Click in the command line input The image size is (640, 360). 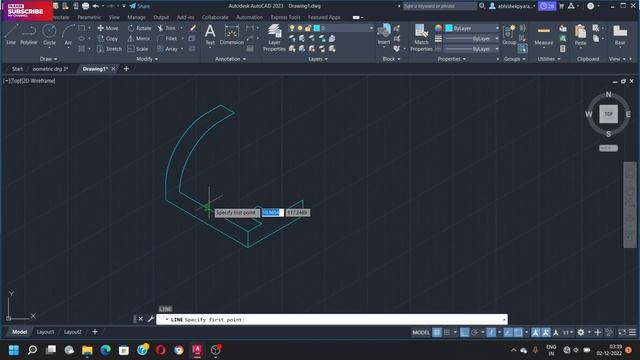point(332,320)
